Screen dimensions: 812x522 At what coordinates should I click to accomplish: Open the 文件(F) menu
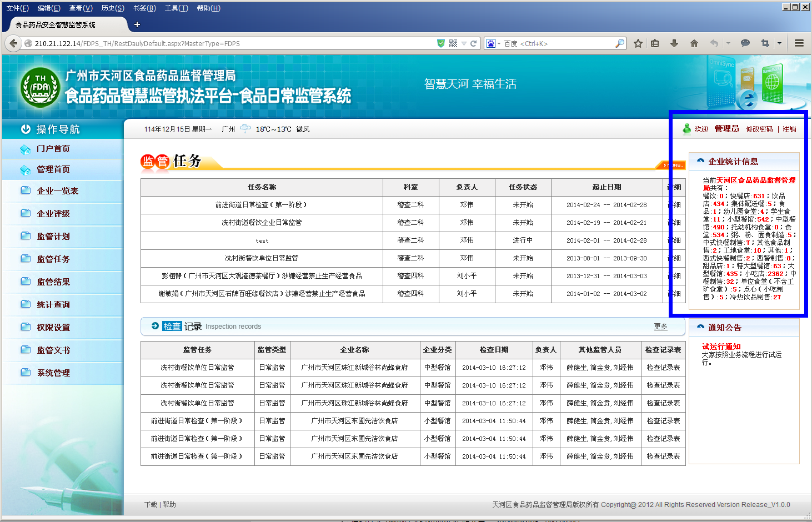[x=17, y=8]
